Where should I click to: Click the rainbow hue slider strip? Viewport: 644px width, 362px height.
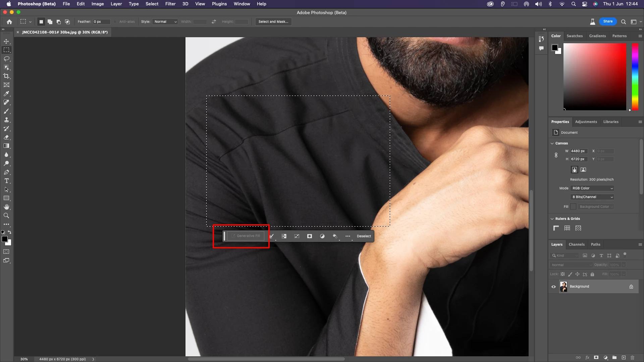click(x=635, y=76)
